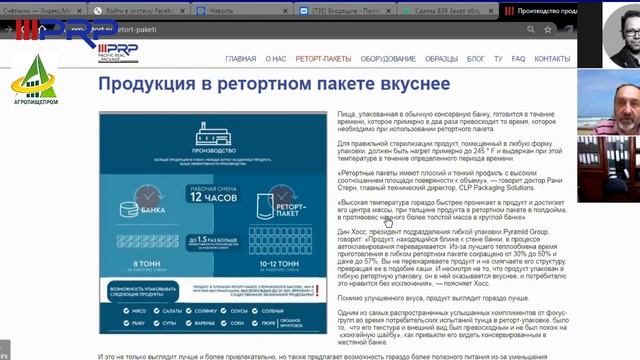Click the retort-pouch production infographic image
Viewport: 640px width, 360px height.
pos(213,222)
